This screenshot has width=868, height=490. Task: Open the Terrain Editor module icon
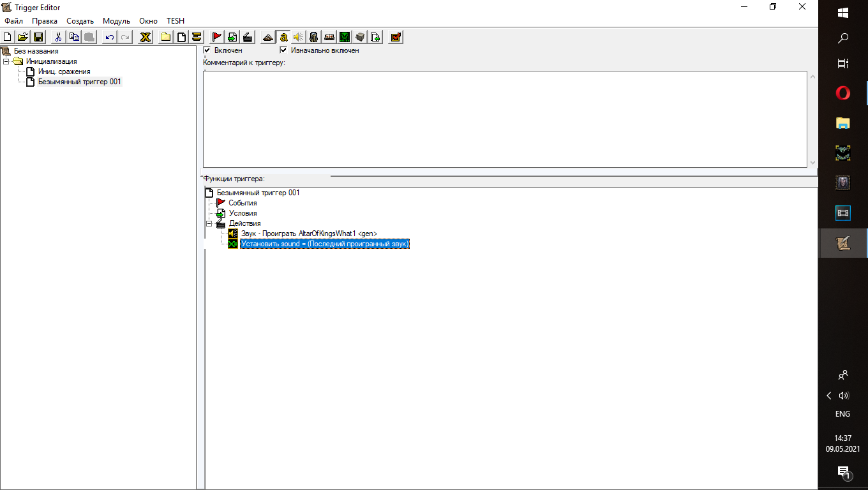[x=268, y=37]
